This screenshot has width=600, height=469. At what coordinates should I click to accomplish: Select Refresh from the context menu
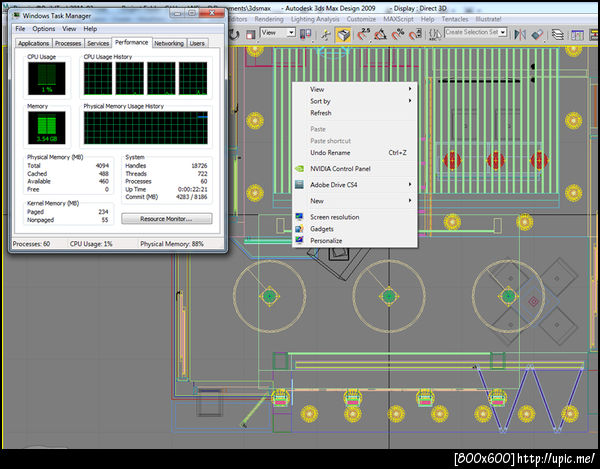coord(321,113)
